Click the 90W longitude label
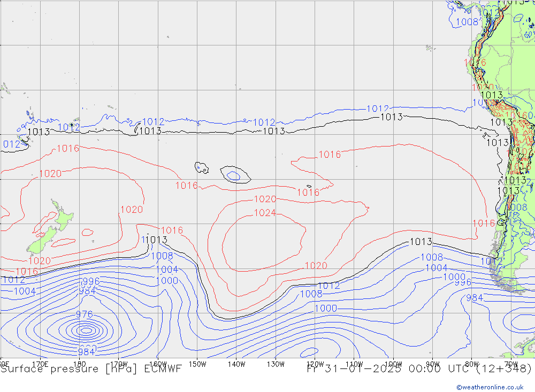Image resolution: width=535 pixels, height=392 pixels. [x=433, y=364]
